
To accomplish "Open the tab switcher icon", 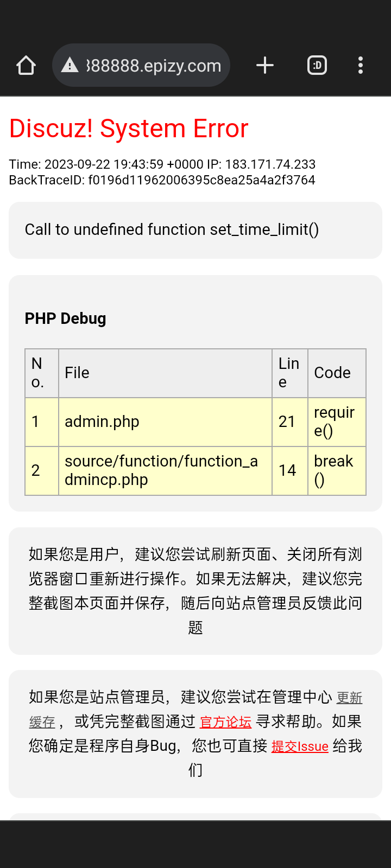I will [x=317, y=66].
